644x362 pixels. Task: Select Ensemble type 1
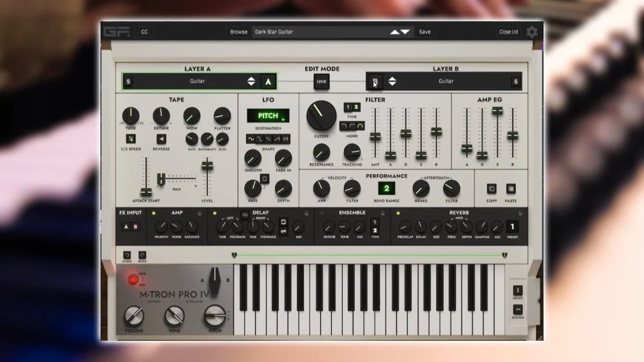375,222
